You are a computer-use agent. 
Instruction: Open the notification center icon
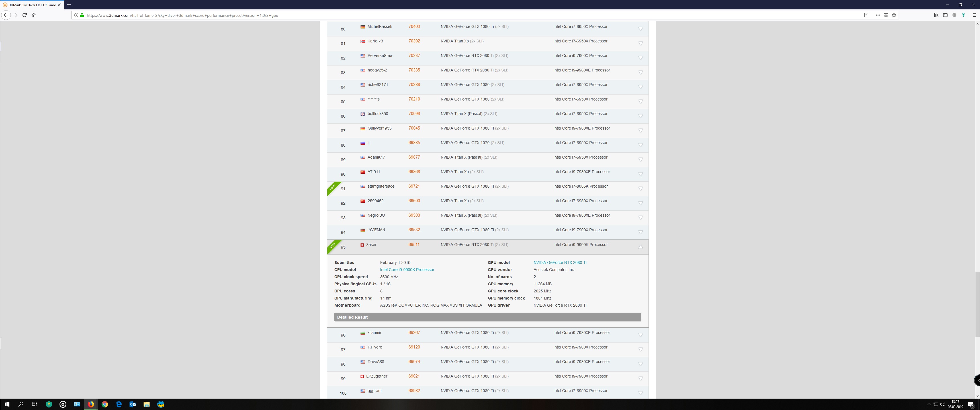pyautogui.click(x=971, y=404)
